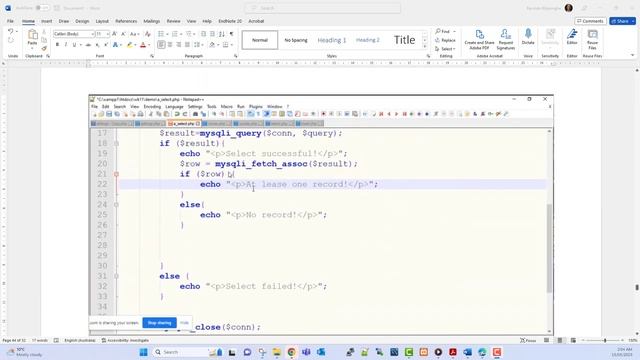Viewport: 640px width, 360px height.
Task: Click the Stop sharing button
Action: click(160, 323)
